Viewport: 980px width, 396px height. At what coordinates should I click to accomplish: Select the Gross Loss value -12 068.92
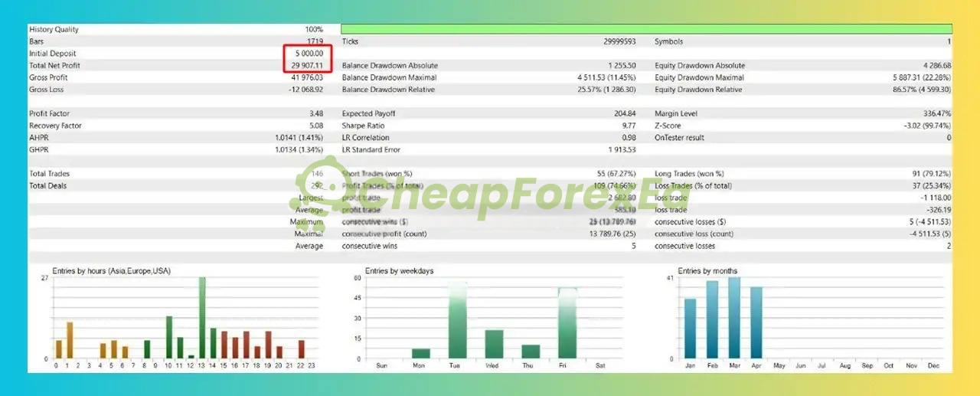305,90
